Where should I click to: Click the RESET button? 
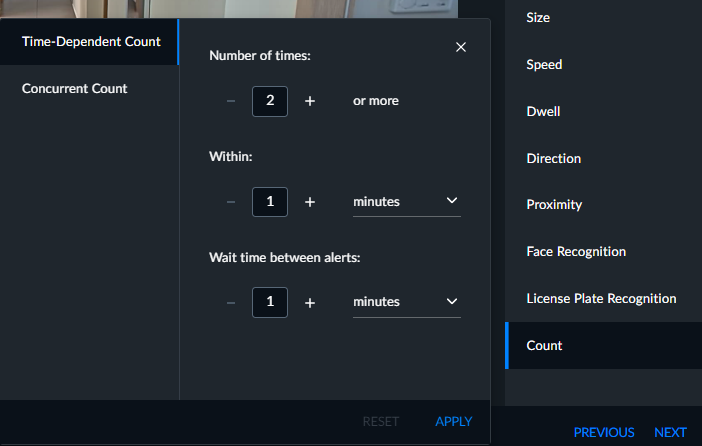point(381,421)
